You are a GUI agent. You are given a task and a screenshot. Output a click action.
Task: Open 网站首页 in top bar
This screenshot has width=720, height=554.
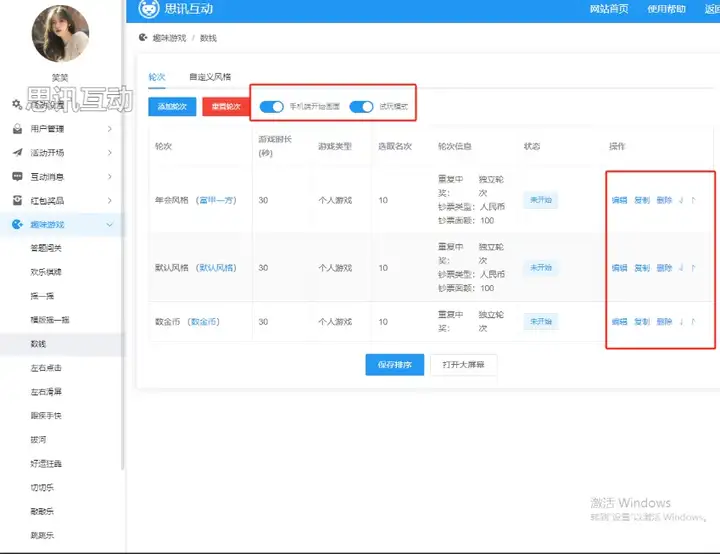(609, 9)
